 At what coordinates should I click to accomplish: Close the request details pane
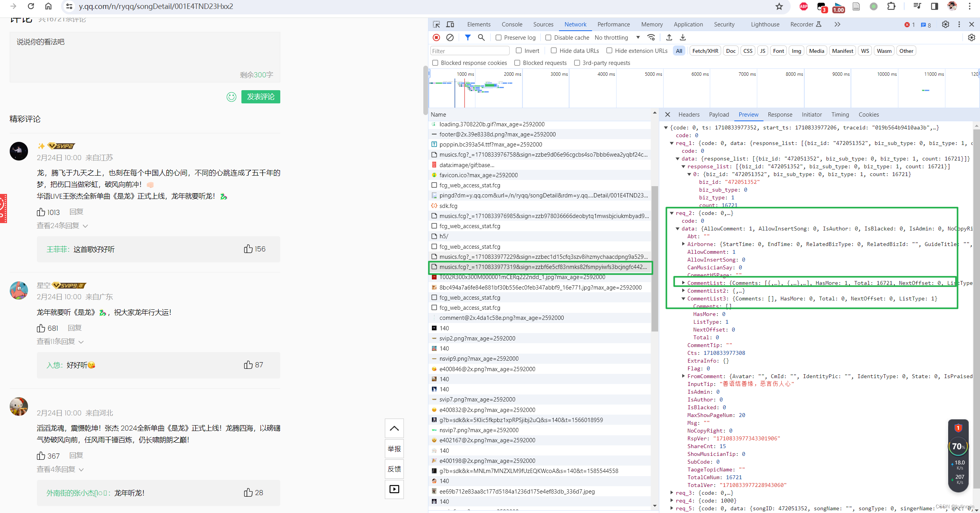tap(667, 115)
